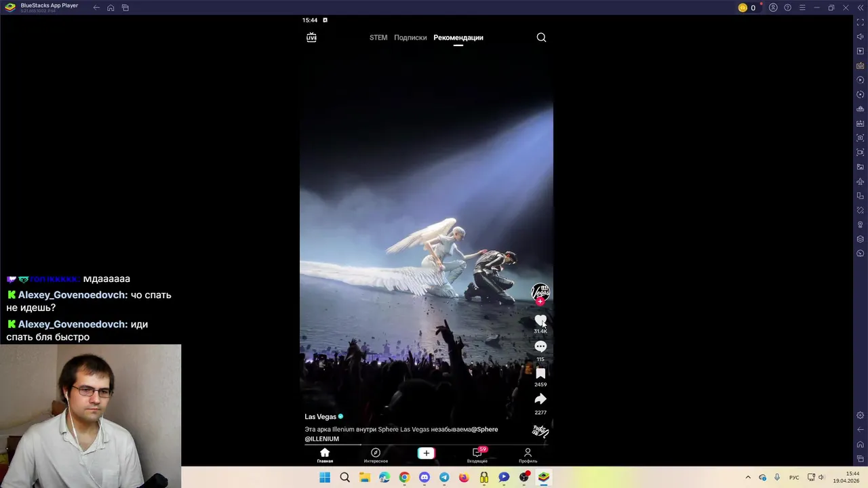868x488 pixels.
Task: Open Google Chrome from the taskbar
Action: (x=404, y=477)
